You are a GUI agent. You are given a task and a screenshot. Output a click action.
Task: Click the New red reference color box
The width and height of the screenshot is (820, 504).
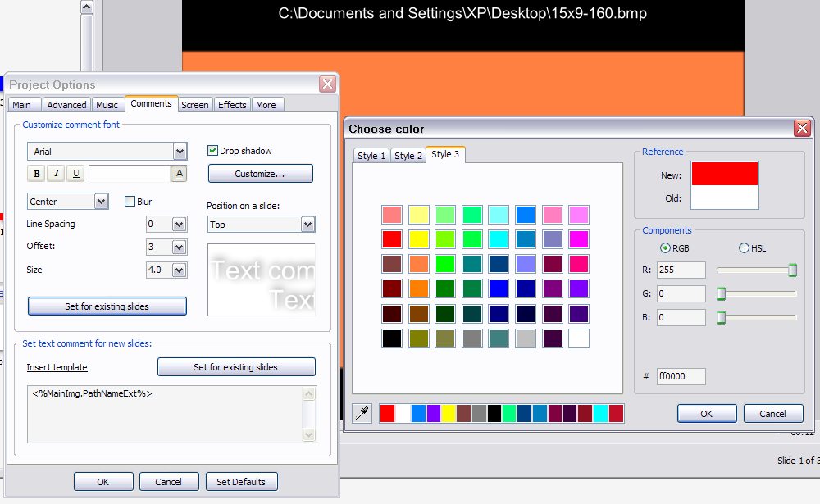click(x=724, y=174)
